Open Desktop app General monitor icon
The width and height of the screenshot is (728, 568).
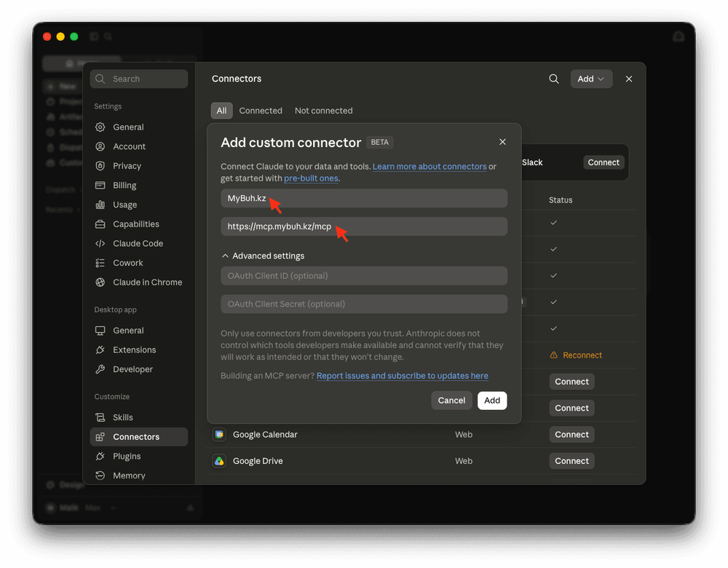pos(100,330)
